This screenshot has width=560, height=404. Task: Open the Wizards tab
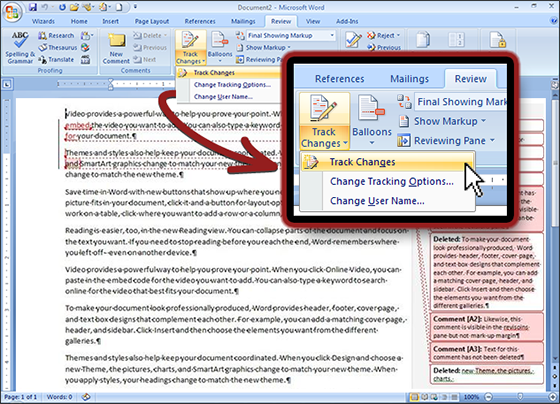click(x=43, y=21)
